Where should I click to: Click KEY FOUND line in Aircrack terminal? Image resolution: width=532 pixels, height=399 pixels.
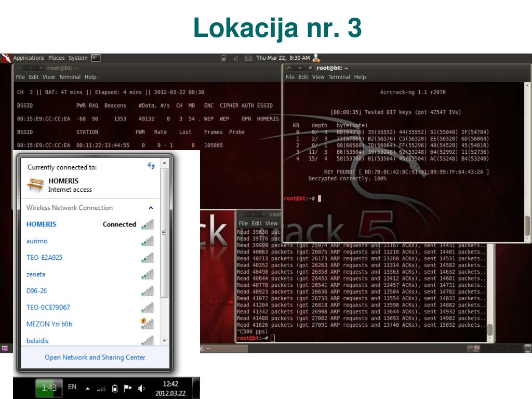(x=406, y=172)
